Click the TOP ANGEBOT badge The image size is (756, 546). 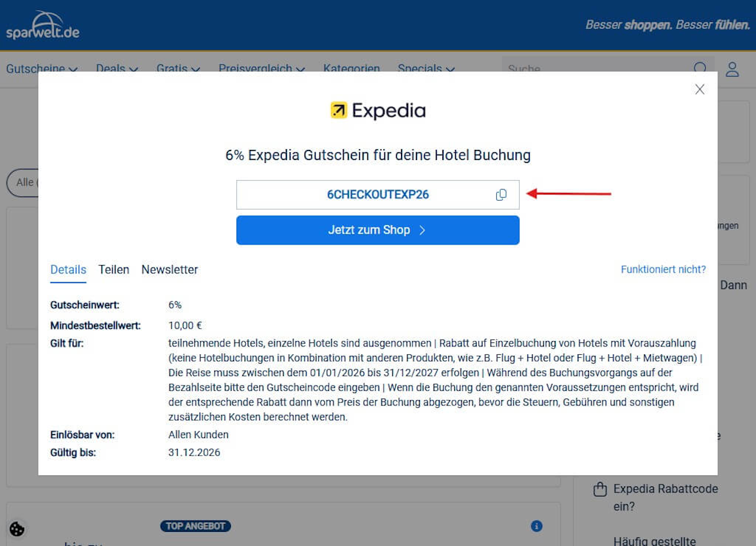pyautogui.click(x=195, y=526)
